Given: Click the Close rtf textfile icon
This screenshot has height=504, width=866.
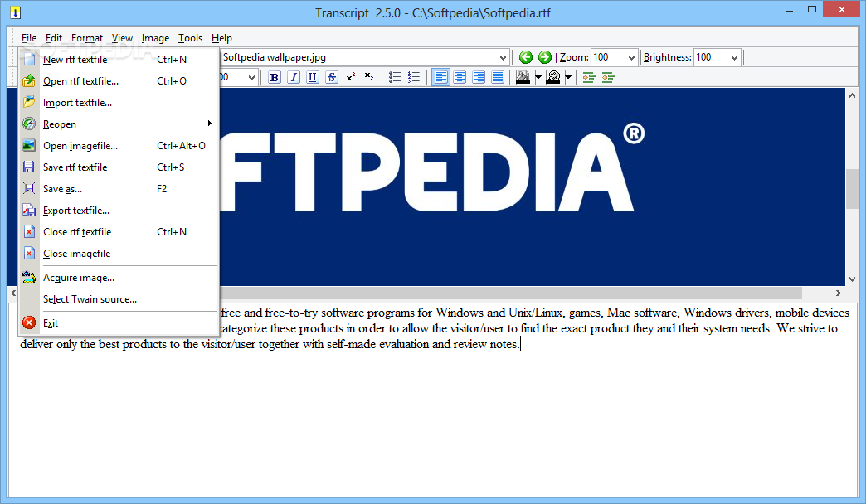Looking at the screenshot, I should click(29, 232).
